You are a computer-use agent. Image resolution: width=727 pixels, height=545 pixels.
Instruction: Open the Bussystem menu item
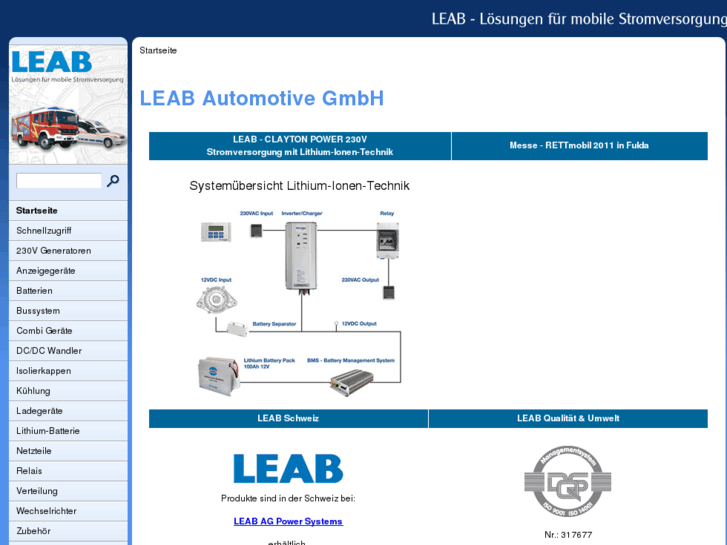tap(68, 310)
